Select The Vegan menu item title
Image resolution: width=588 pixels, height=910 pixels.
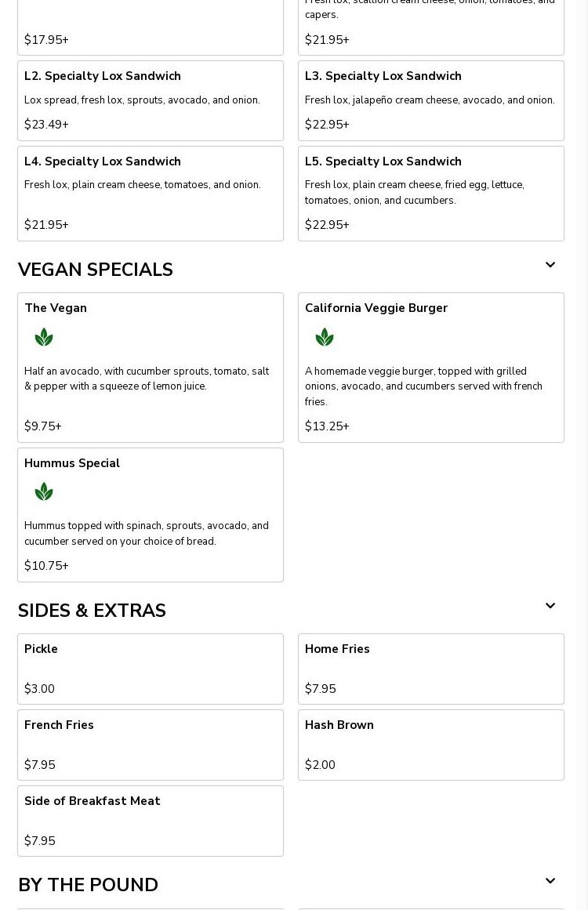coord(56,308)
